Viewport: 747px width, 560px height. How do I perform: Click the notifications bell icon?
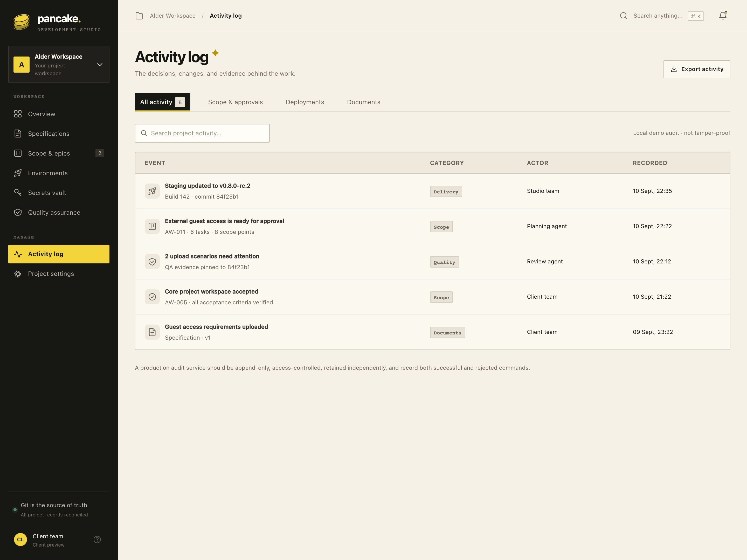(x=723, y=16)
